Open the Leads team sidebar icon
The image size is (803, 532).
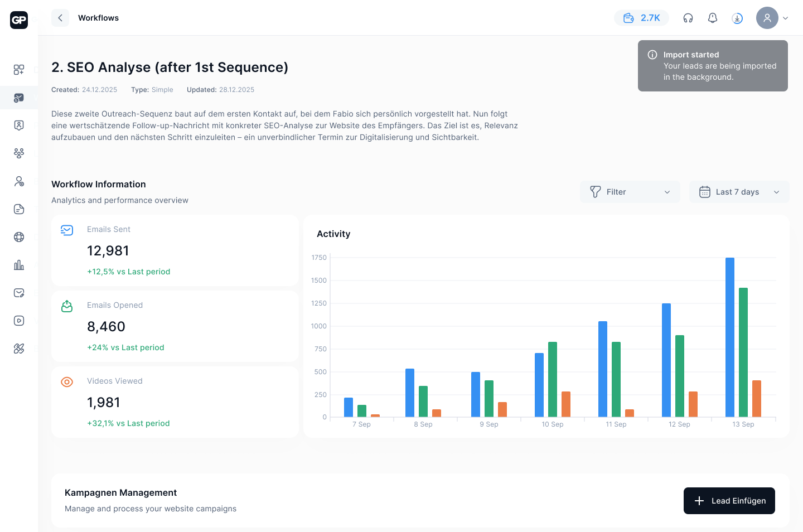coord(18,153)
